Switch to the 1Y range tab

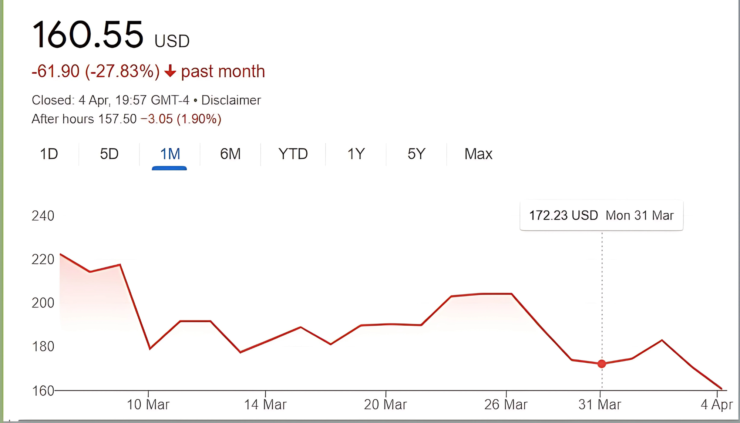click(356, 154)
